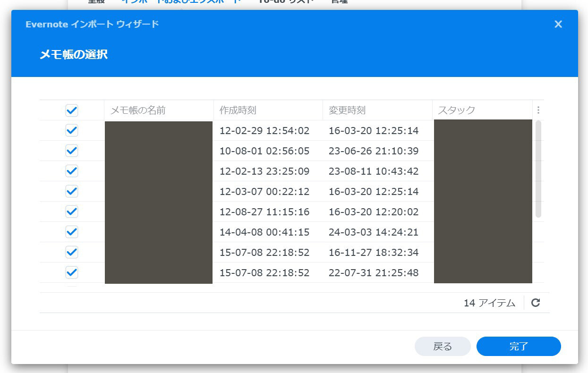Uncheck the row created 14-04-08 00:41:15
The height and width of the screenshot is (373, 588).
(72, 232)
